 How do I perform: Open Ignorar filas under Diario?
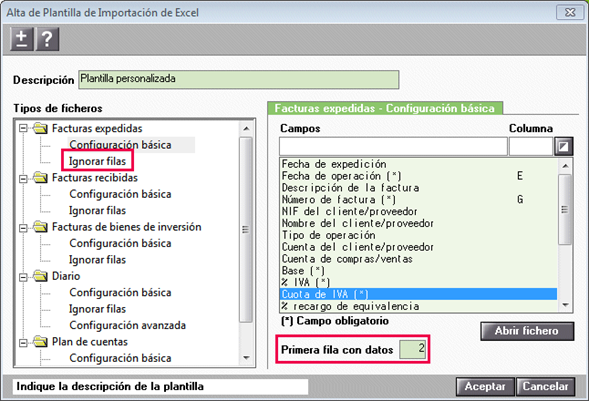coord(97,309)
